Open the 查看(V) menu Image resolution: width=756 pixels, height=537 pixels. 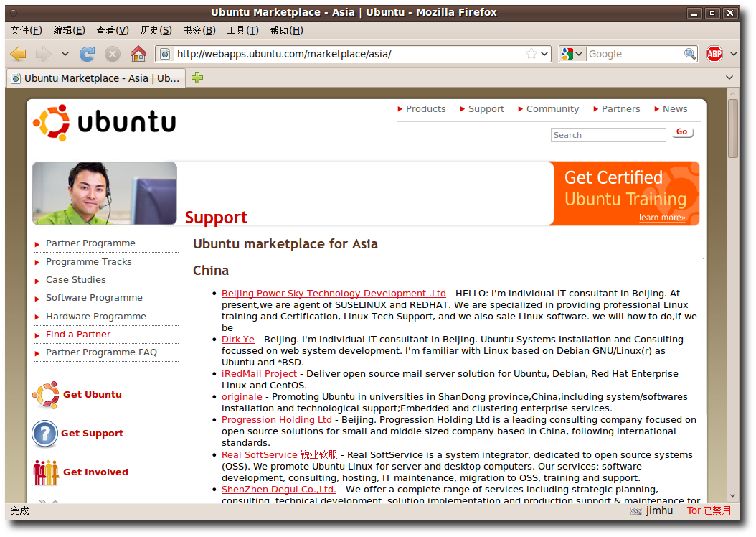[x=113, y=30]
